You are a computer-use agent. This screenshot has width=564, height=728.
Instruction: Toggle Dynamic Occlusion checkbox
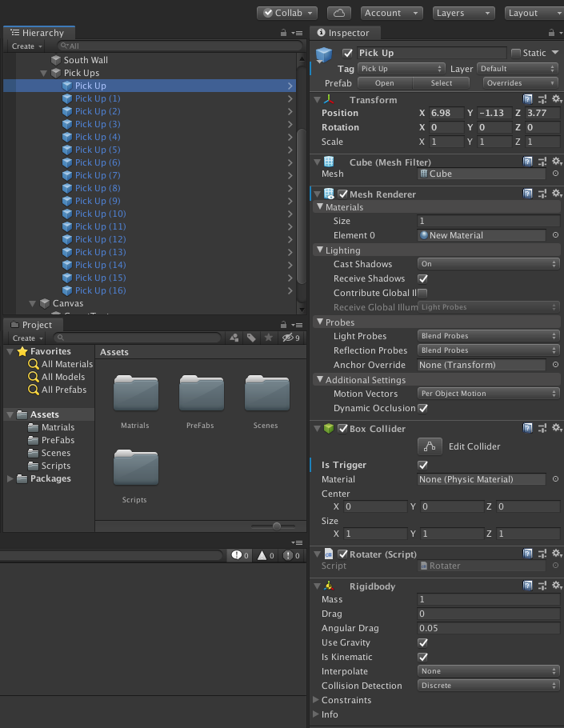[x=422, y=408]
